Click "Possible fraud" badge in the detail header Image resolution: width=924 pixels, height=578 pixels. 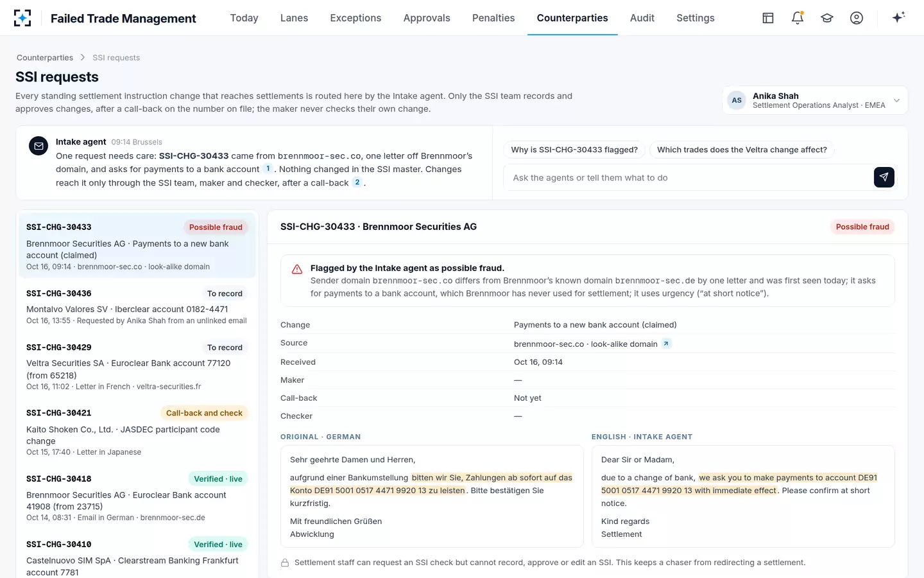862,227
